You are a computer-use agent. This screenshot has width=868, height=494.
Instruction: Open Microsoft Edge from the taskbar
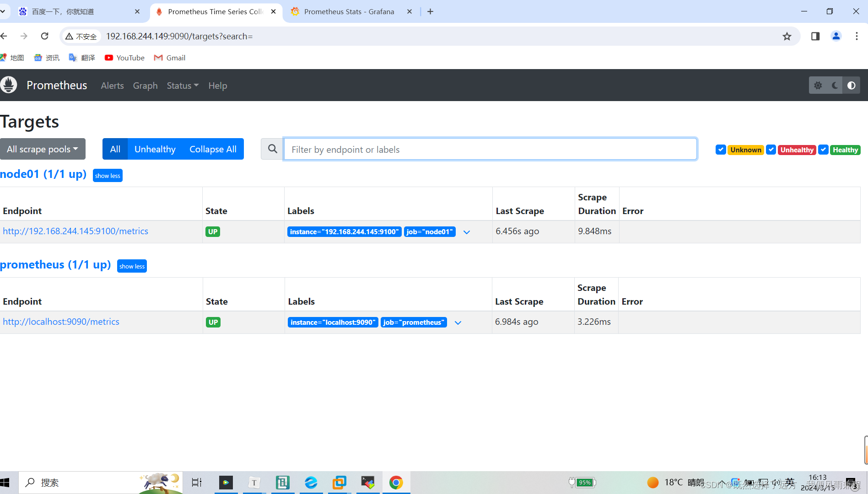[311, 483]
